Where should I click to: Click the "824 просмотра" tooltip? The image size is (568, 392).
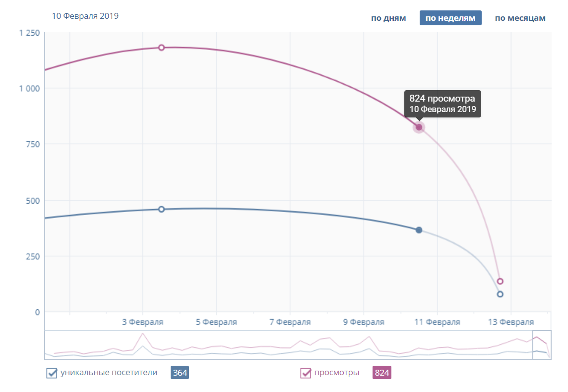(x=442, y=104)
